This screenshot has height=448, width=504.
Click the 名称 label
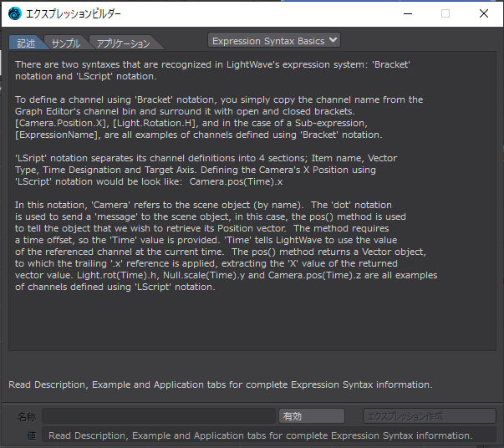[x=27, y=417]
